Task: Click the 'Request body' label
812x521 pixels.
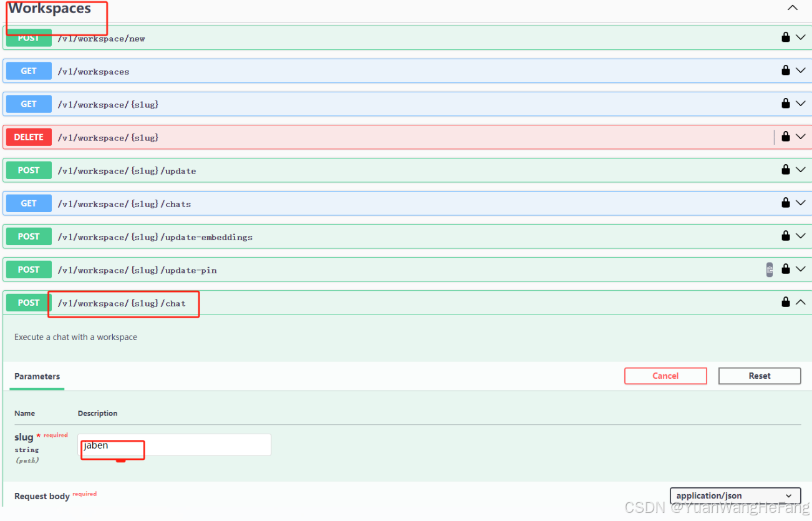Action: tap(42, 496)
